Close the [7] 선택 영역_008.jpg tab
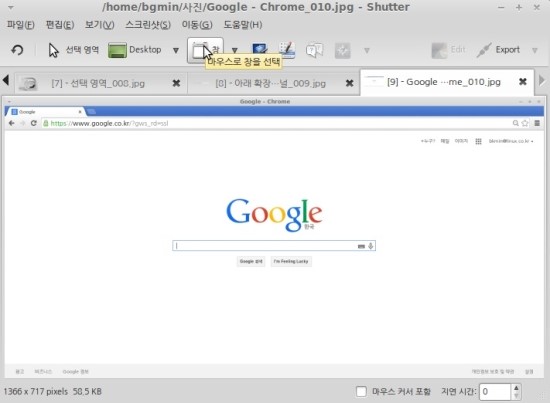The image size is (550, 403). pyautogui.click(x=176, y=83)
